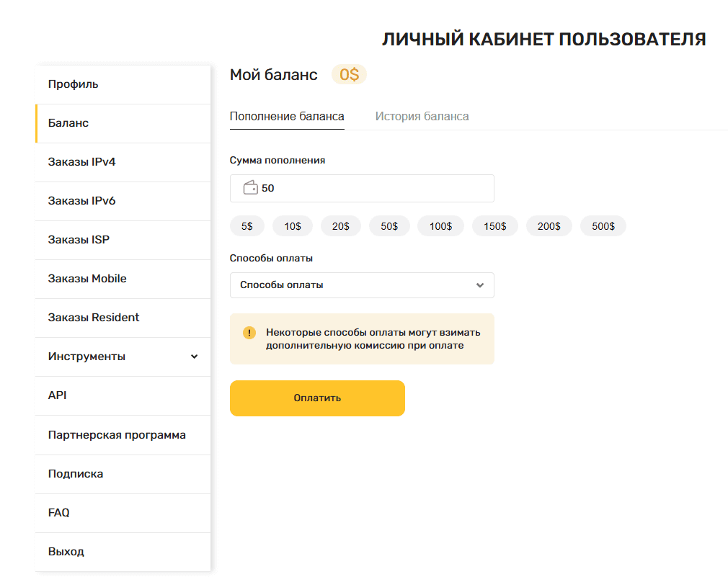Click the Оплатить button
Viewport: 728px width, 582px height.
point(317,398)
